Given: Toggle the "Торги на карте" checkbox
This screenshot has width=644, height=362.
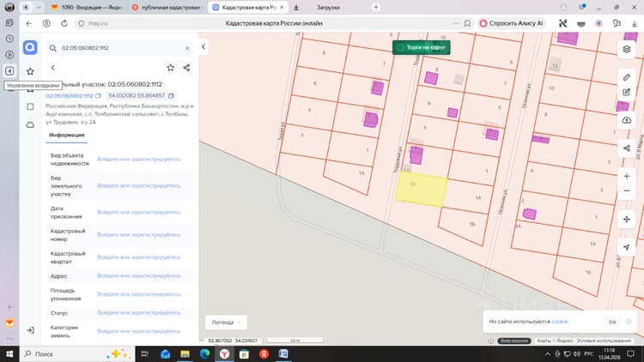Looking at the screenshot, I should (x=400, y=48).
